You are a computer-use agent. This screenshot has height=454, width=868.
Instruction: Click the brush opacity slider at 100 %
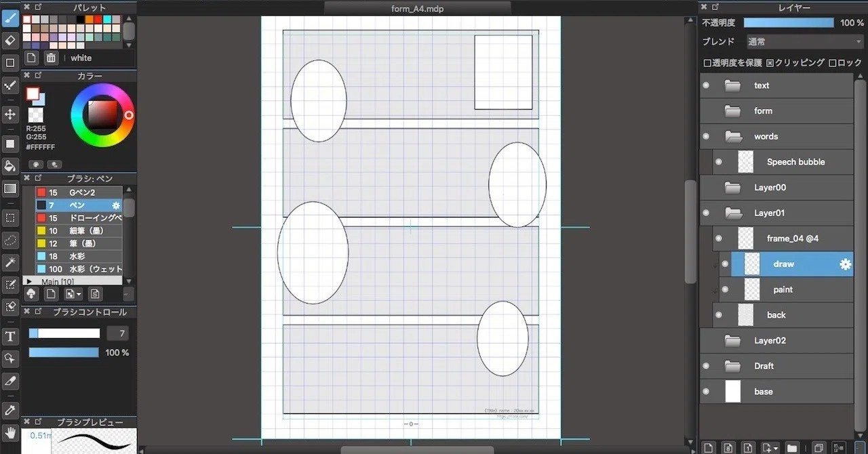[x=64, y=352]
